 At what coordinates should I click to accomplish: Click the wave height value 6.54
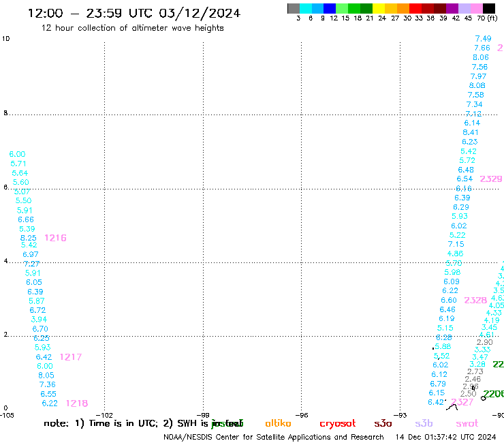pyautogui.click(x=464, y=179)
